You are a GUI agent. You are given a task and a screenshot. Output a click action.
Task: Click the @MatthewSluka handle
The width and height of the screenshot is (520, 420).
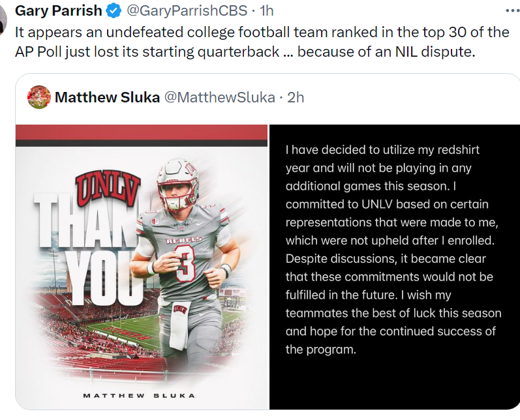[x=219, y=97]
